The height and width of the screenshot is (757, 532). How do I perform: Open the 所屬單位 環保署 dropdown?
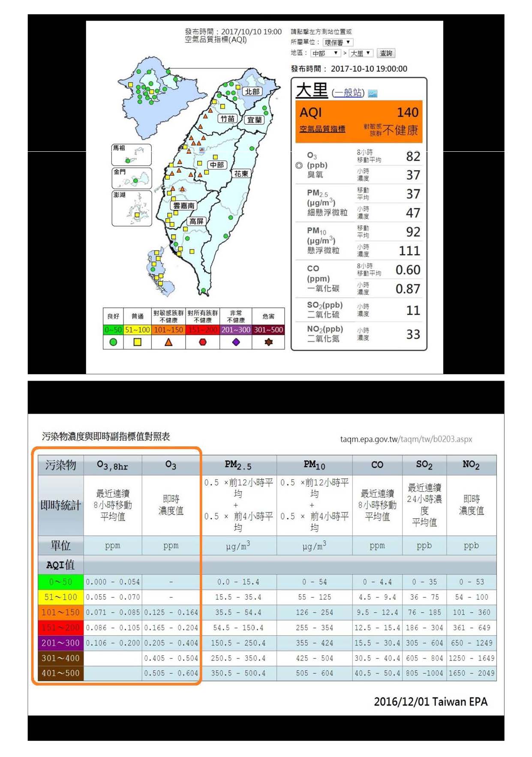pyautogui.click(x=337, y=42)
